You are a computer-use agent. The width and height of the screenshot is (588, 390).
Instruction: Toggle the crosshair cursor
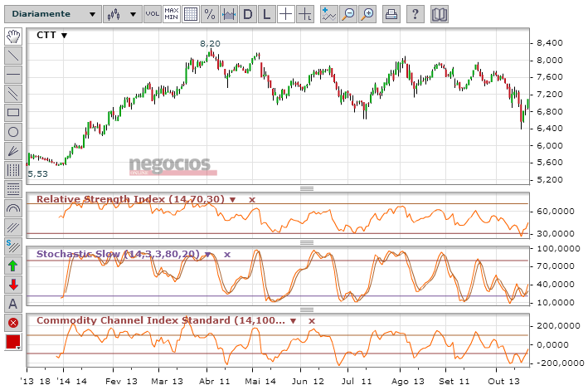286,14
